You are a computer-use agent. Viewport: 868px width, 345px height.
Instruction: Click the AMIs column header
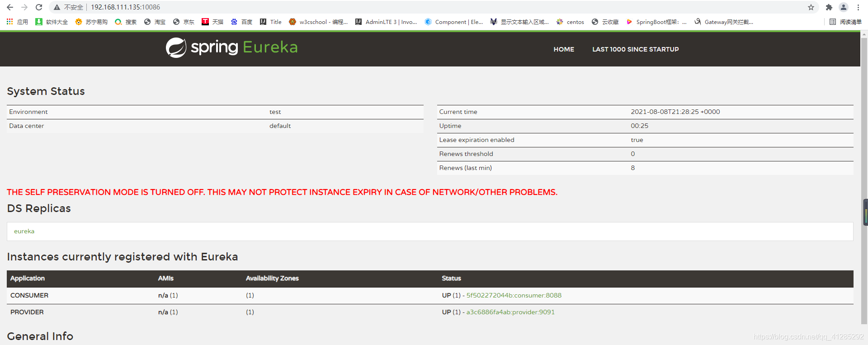pyautogui.click(x=165, y=278)
